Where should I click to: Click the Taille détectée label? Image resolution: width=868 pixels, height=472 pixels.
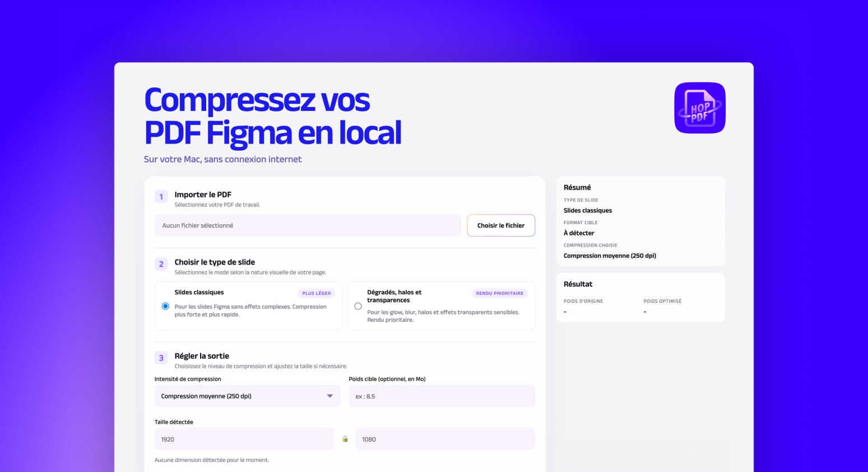point(174,422)
